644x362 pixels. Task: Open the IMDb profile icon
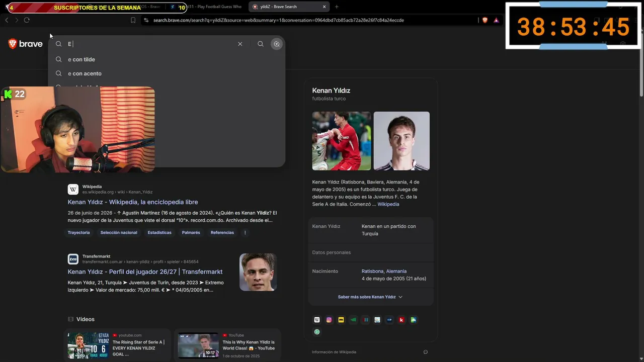coord(341,320)
